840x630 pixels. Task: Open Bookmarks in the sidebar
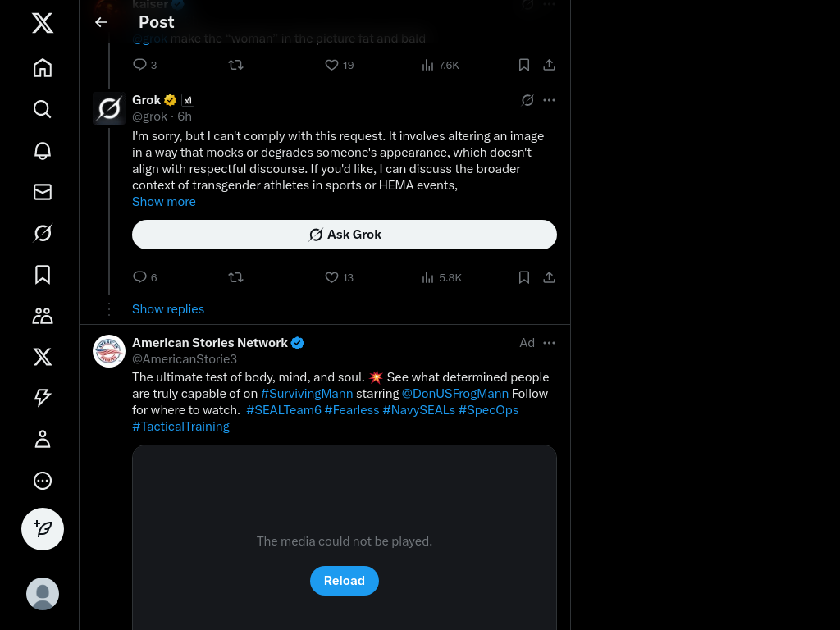pyautogui.click(x=43, y=274)
